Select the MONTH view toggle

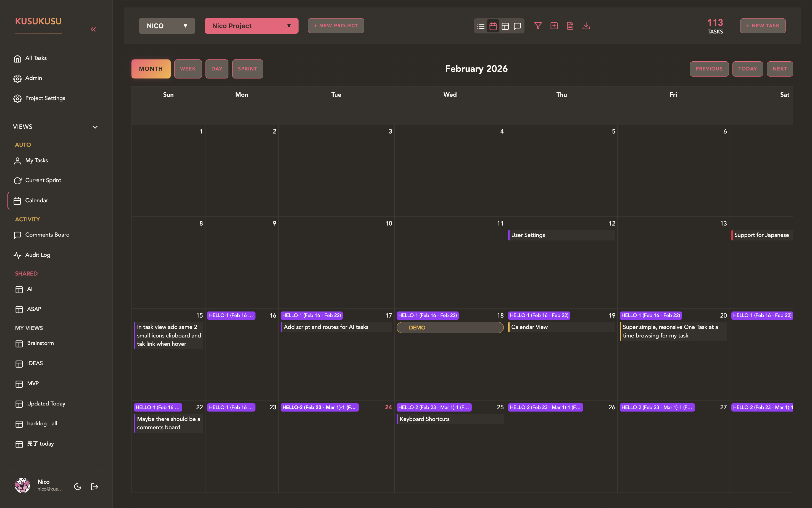click(x=151, y=69)
